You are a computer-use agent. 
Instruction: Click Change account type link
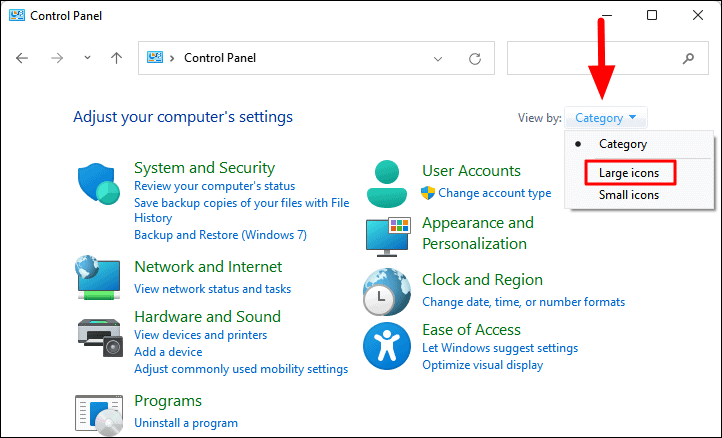(495, 193)
